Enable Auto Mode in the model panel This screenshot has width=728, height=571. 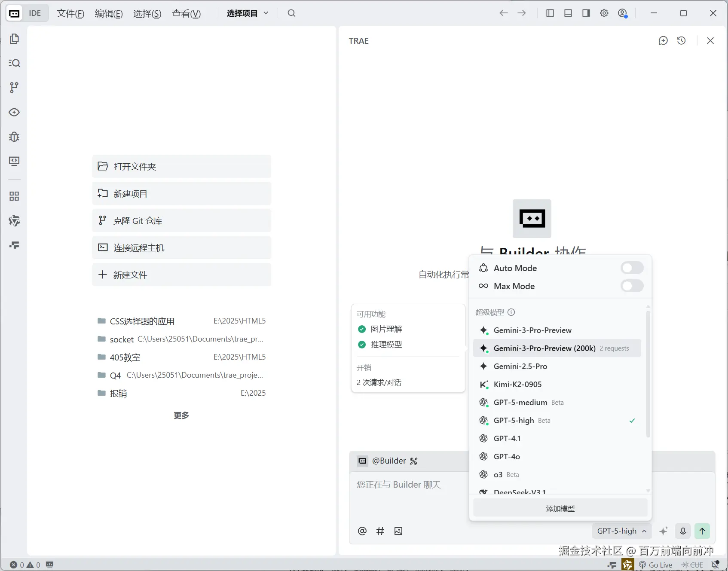pyautogui.click(x=631, y=268)
